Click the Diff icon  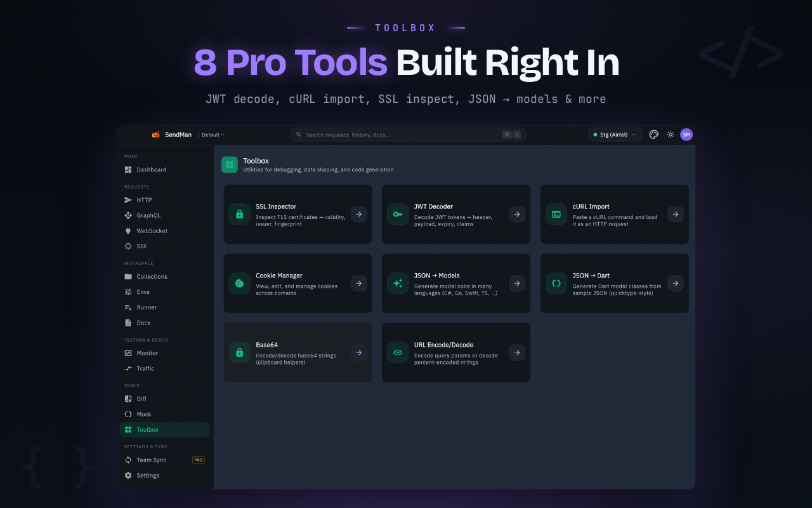pyautogui.click(x=128, y=399)
